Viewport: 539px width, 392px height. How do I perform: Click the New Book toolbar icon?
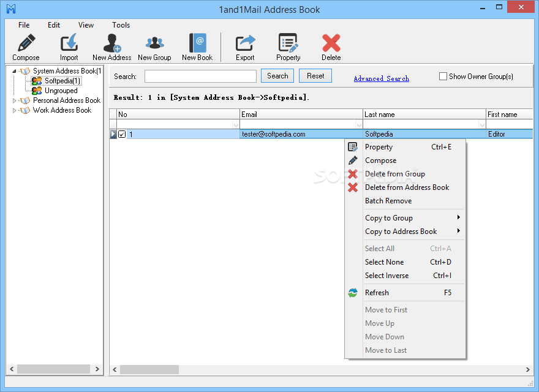[x=198, y=43]
